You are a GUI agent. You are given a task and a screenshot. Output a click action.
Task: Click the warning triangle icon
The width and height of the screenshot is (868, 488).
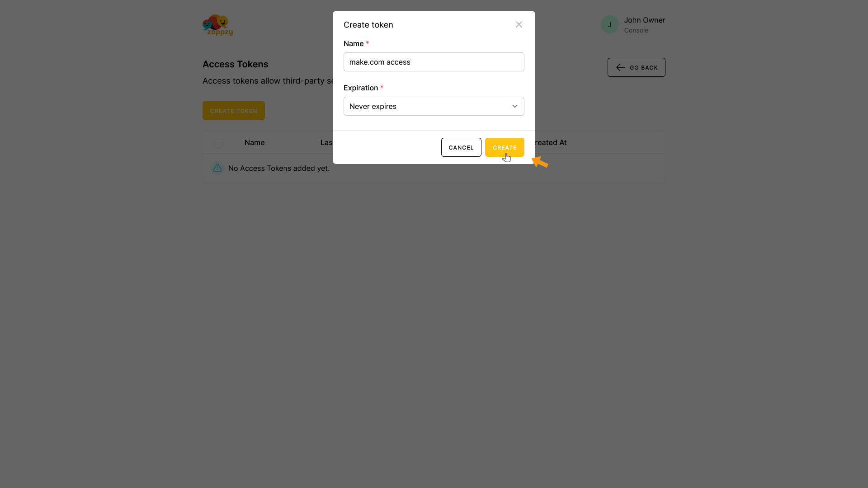tap(217, 168)
